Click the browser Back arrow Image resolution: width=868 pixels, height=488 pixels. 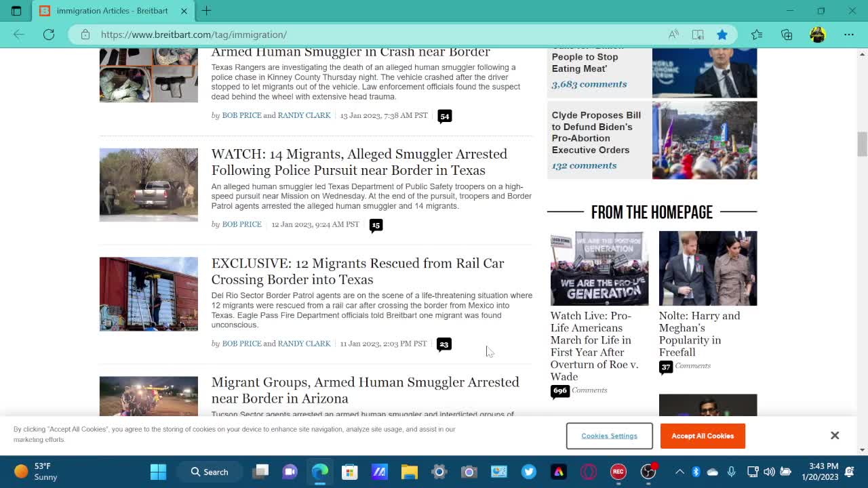pyautogui.click(x=19, y=35)
